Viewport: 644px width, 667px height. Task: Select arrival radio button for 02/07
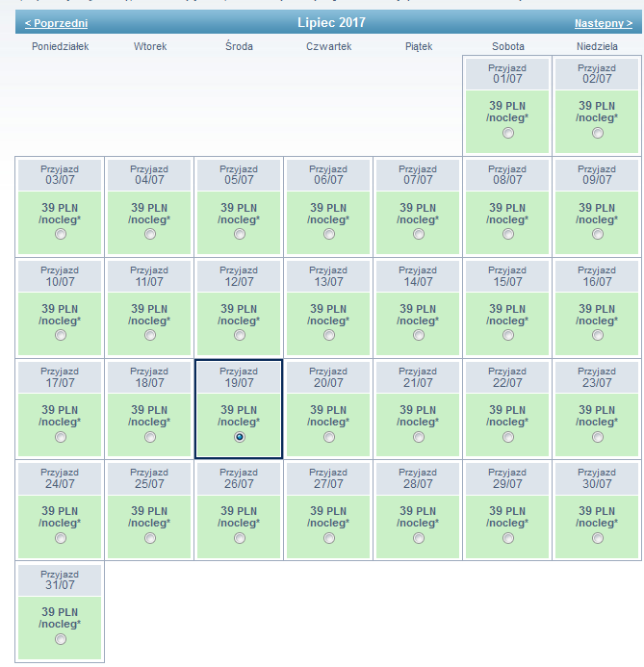coord(597,133)
